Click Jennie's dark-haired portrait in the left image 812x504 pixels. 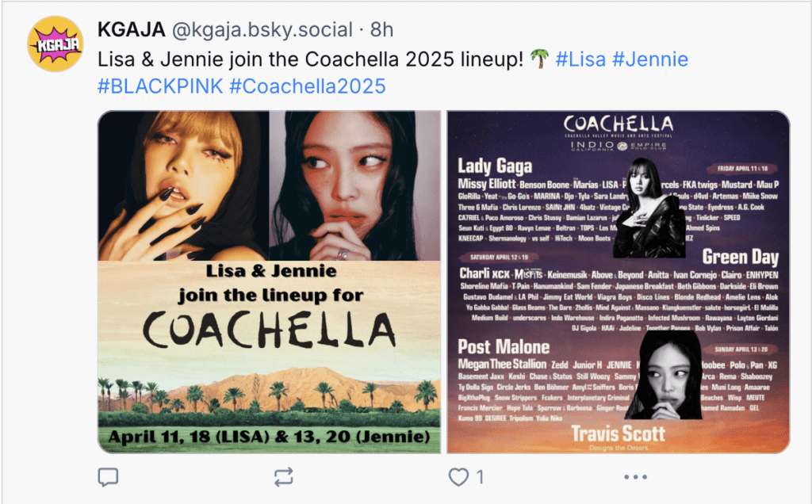point(354,185)
